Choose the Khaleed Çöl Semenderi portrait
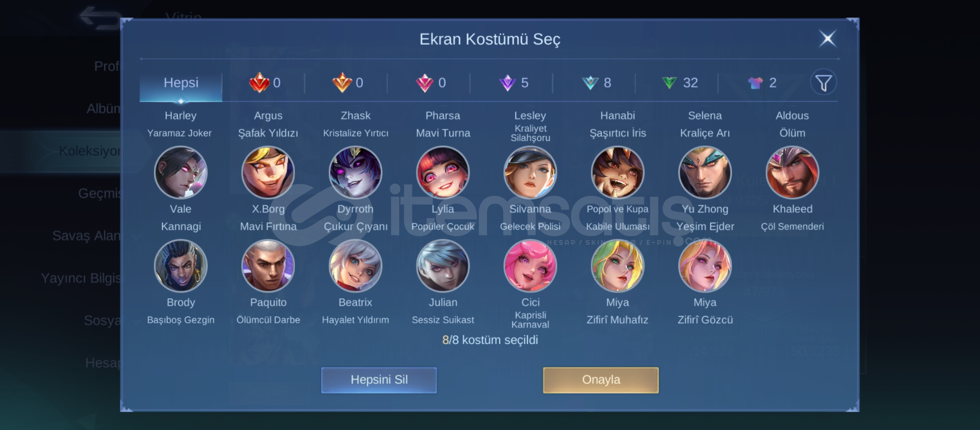The height and width of the screenshot is (430, 980). [x=792, y=172]
